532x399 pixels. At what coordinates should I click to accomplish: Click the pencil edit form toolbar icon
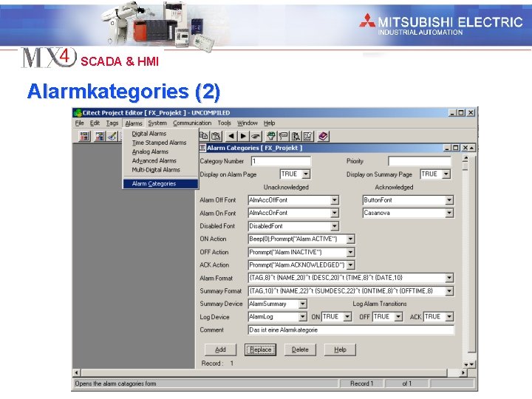(308, 136)
